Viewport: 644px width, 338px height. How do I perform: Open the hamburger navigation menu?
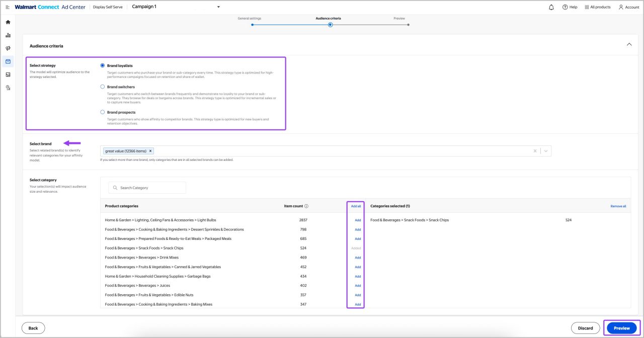[8, 7]
